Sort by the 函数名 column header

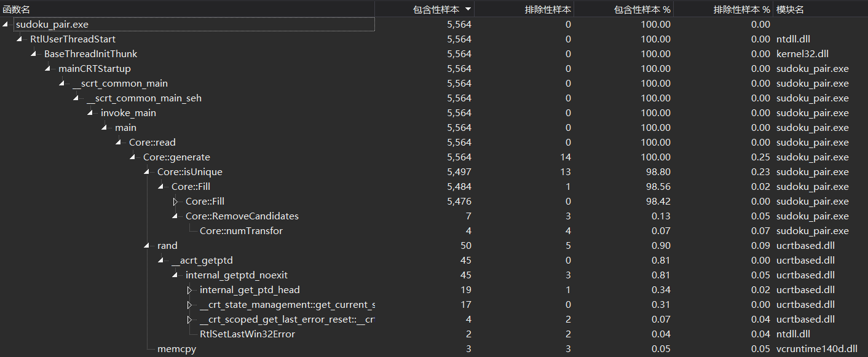pyautogui.click(x=187, y=9)
